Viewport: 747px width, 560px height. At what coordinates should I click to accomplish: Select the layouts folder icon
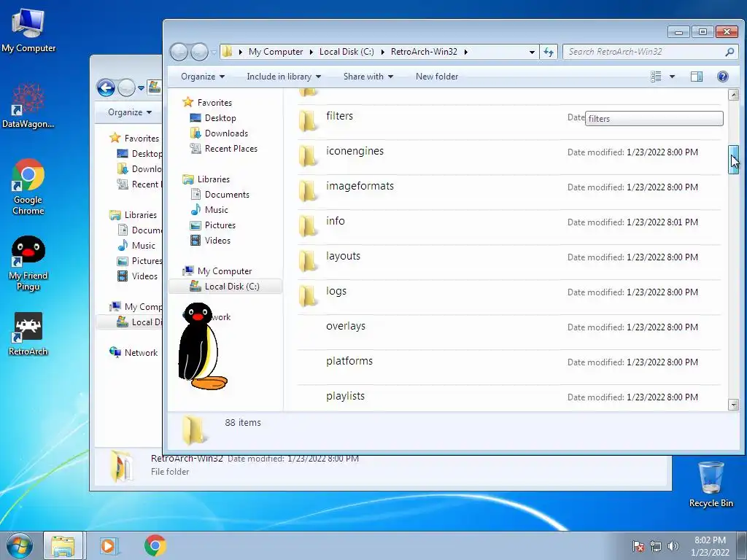tap(308, 261)
